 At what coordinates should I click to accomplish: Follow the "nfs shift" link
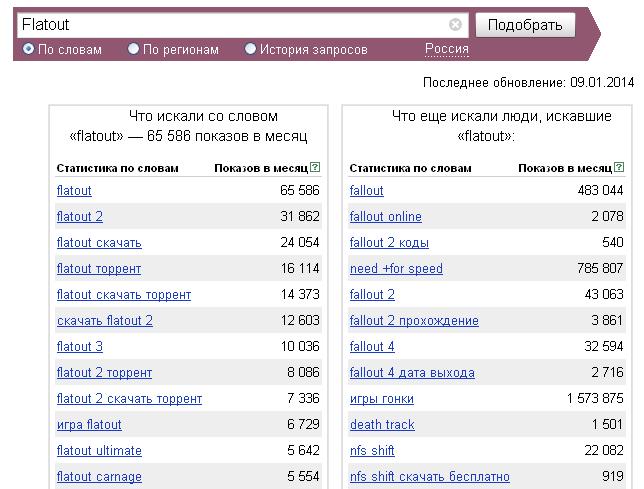coord(372,451)
